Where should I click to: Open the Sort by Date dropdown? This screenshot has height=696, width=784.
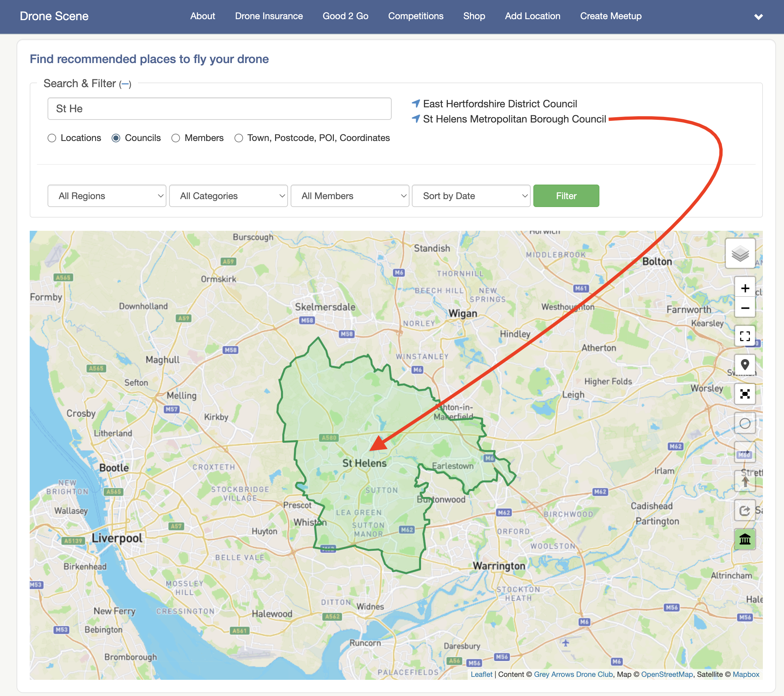pyautogui.click(x=471, y=196)
